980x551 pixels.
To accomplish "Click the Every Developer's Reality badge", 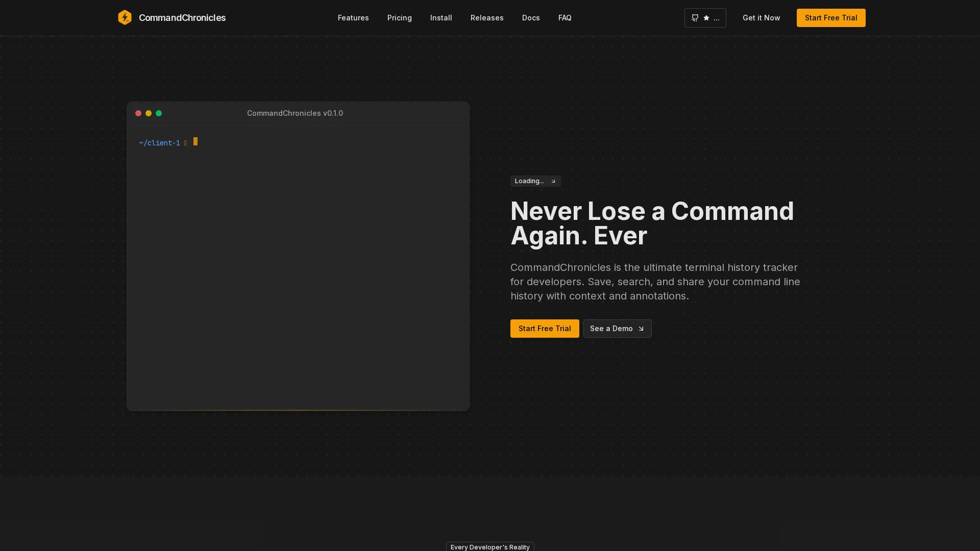I will (x=490, y=547).
